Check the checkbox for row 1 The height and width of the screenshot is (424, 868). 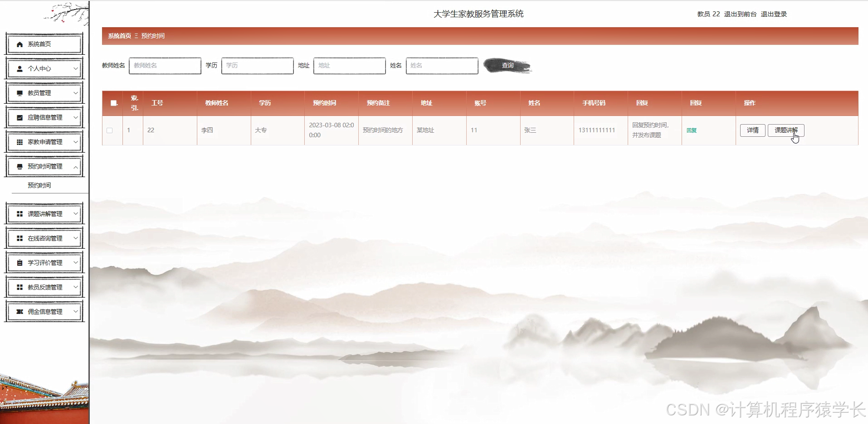[x=110, y=130]
